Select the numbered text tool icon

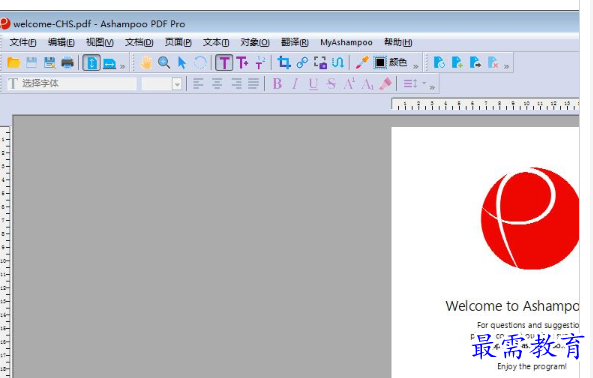click(x=260, y=62)
